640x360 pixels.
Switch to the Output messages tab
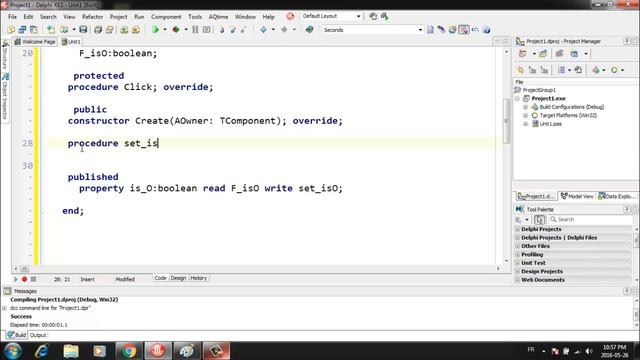pyautogui.click(x=38, y=335)
